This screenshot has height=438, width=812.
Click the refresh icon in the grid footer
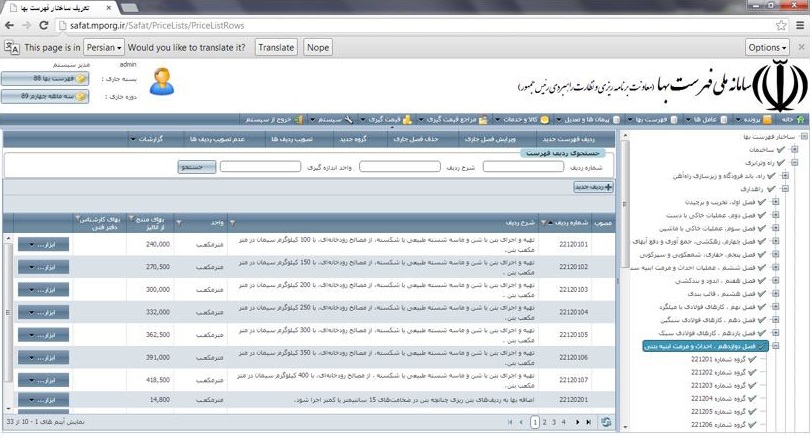(x=606, y=423)
